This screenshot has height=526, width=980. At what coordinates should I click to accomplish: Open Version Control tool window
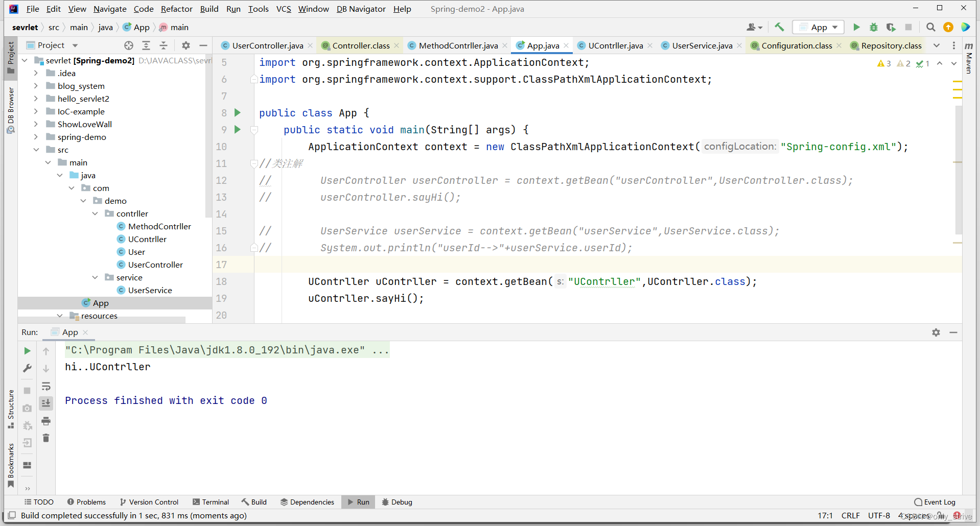point(149,502)
